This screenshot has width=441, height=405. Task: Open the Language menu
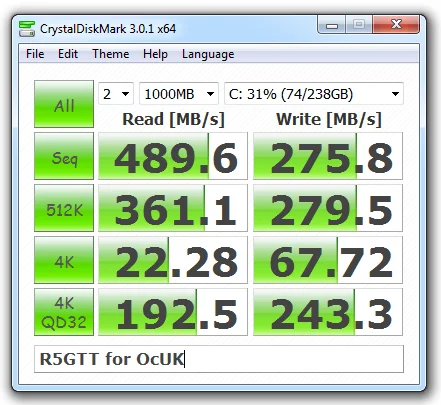208,54
